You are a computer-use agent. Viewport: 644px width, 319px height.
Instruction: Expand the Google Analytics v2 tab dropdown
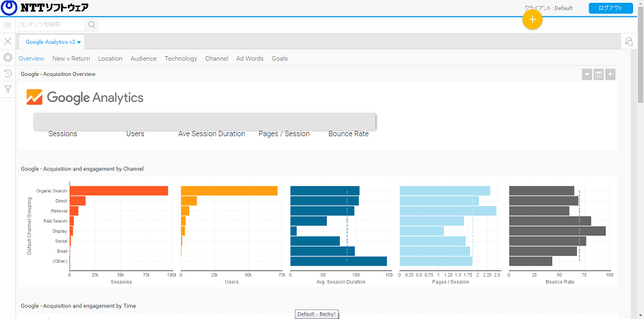[x=79, y=42]
